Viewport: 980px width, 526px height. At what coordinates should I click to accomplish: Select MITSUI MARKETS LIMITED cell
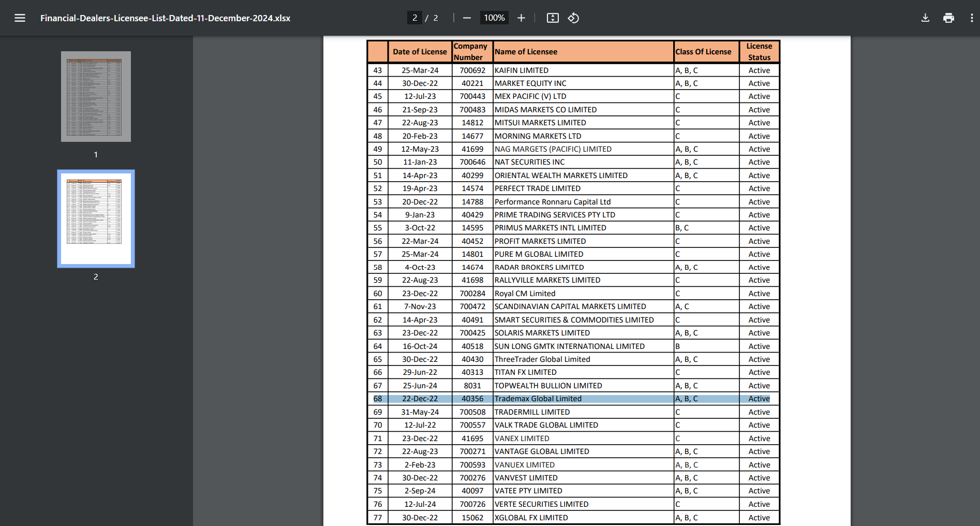(583, 123)
